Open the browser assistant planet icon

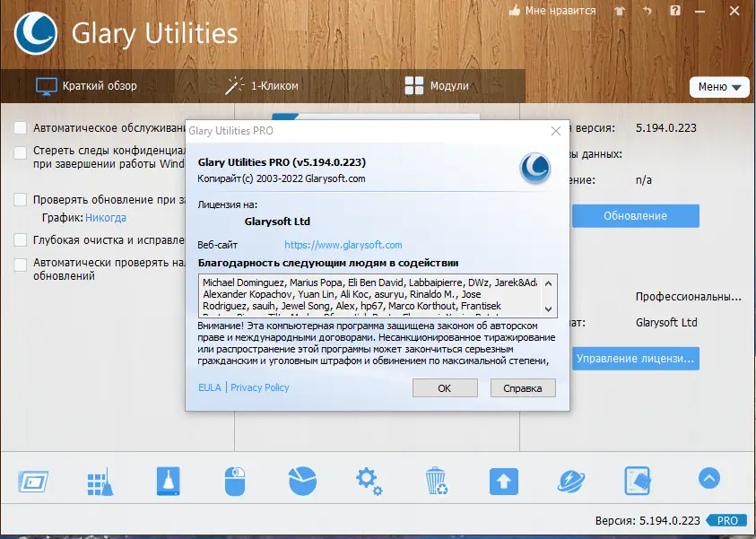[571, 481]
